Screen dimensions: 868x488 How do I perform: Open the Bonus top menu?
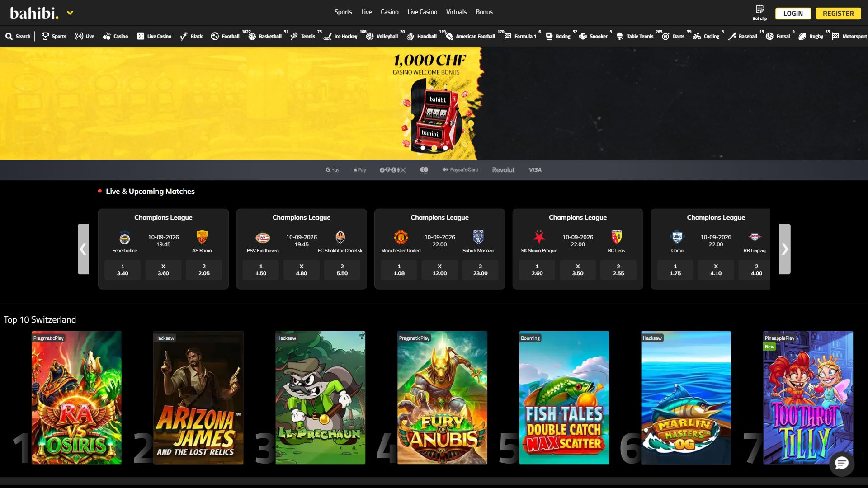pos(484,12)
